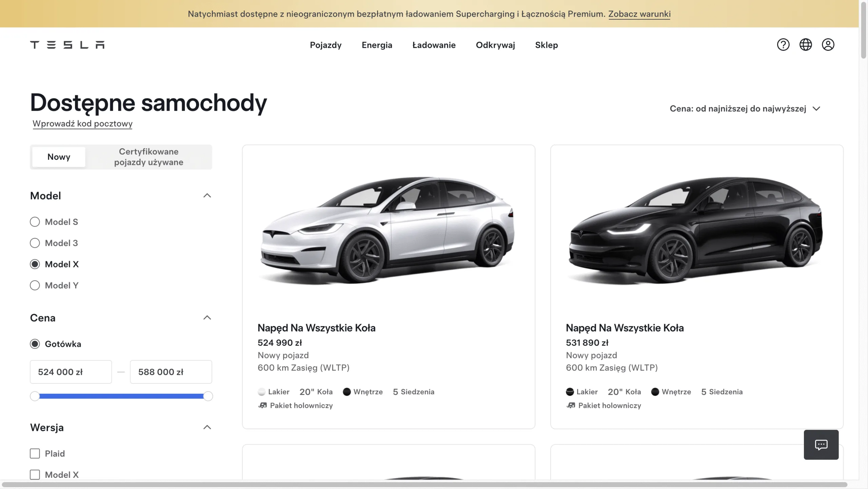The image size is (868, 489).
Task: Collapse the Cena filter section
Action: pos(207,318)
